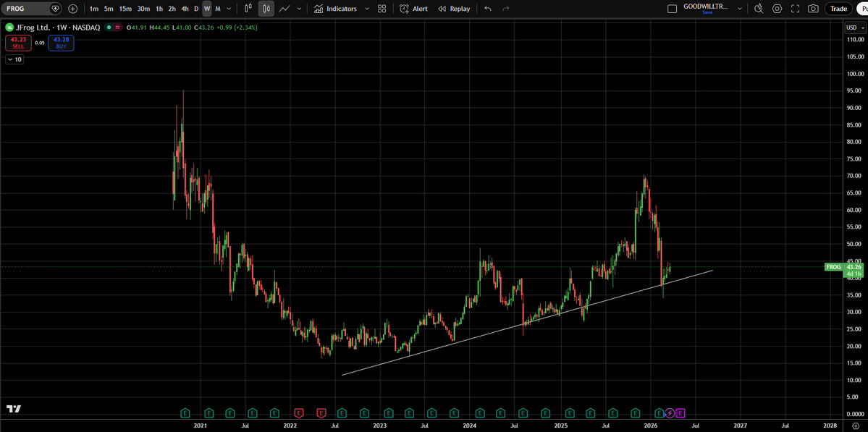Open the timeframe list dropdown arrow
The height and width of the screenshot is (432, 868).
tap(229, 9)
